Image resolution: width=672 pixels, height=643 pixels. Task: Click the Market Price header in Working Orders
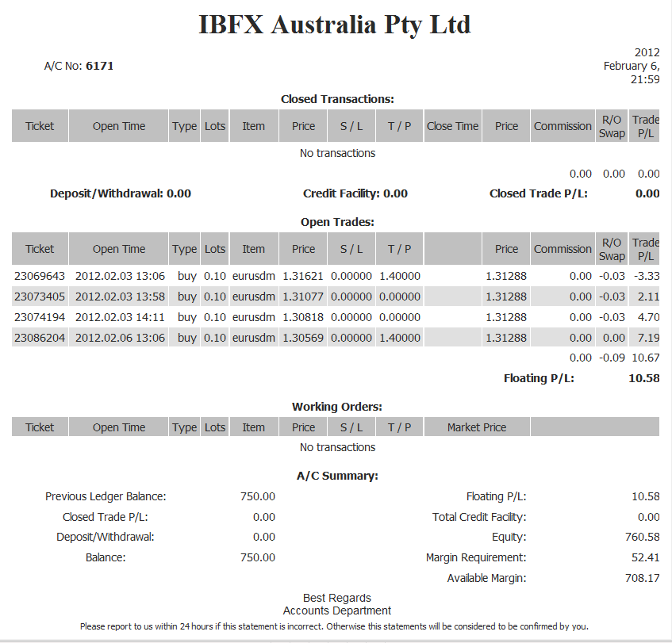(476, 427)
